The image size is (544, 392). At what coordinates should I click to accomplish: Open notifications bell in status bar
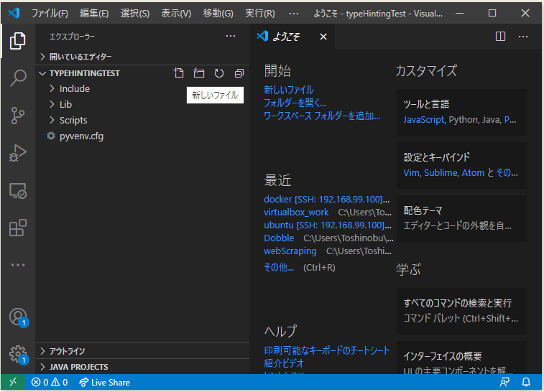click(x=526, y=382)
